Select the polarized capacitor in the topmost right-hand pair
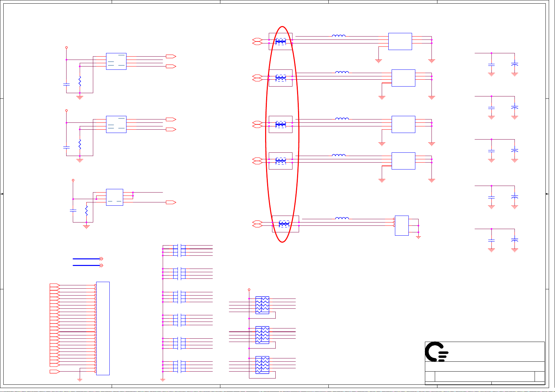 (x=515, y=65)
